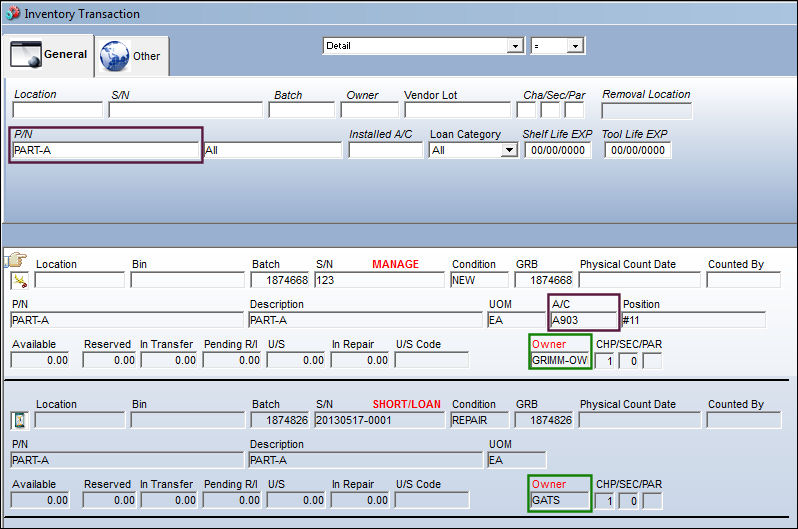Screen dimensions: 798x529
Task: Click the Position field showing #11
Action: 693,320
